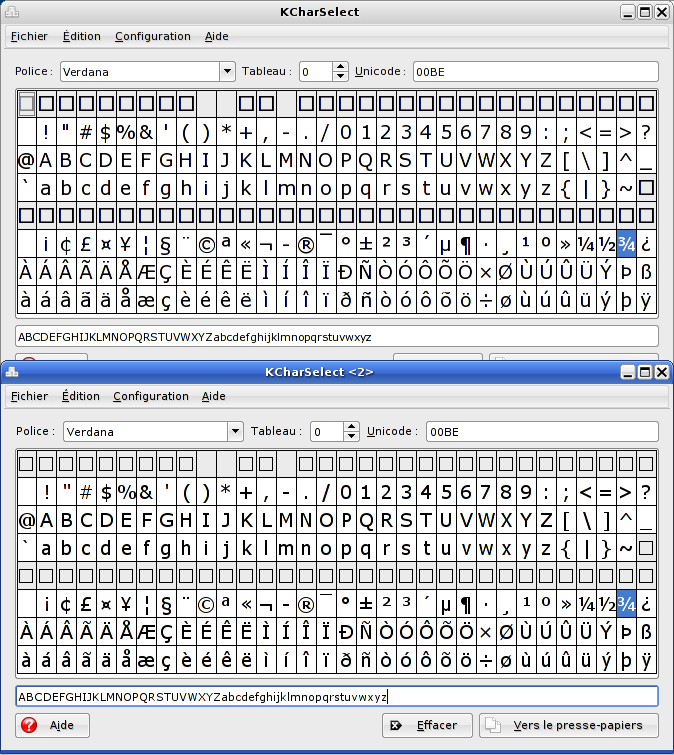Viewport: 674px width, 755px height.
Task: Select the ÷ character in KCharSelect <2>
Action: tap(486, 660)
